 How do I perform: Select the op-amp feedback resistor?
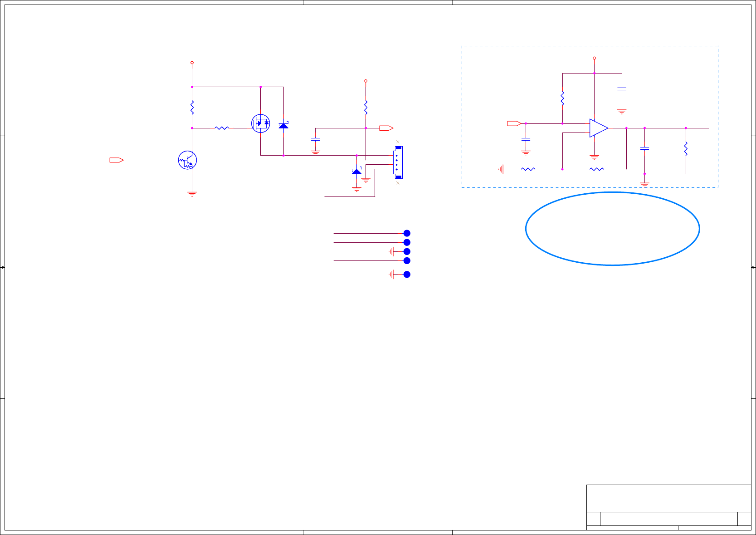596,169
